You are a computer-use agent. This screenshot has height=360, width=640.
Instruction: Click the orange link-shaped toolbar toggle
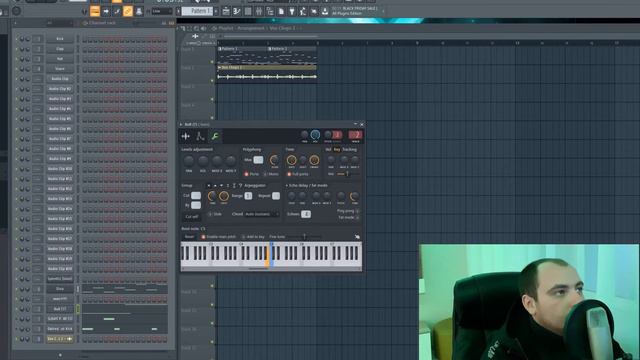point(128,11)
